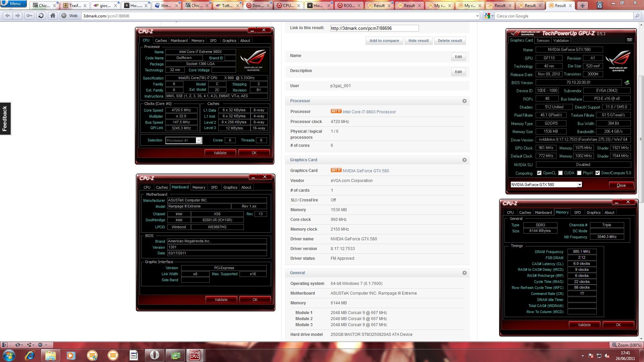Reload the page with the refresh icon
Viewport: 644px width, 362px height.
coord(41,16)
